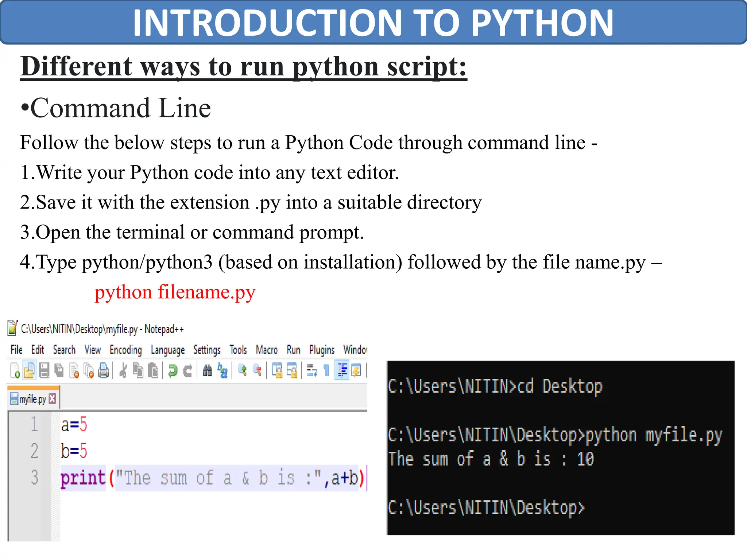Open the Search menu
The image size is (747, 560).
click(64, 350)
